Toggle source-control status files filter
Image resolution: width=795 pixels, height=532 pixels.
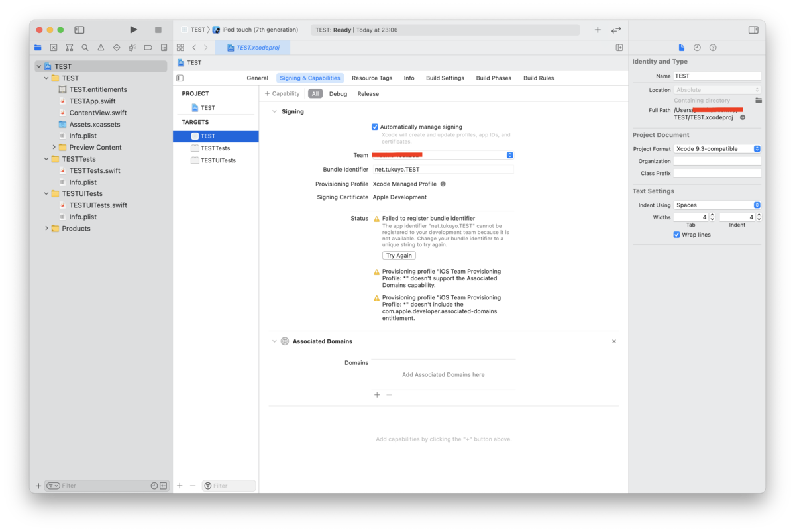pos(163,486)
